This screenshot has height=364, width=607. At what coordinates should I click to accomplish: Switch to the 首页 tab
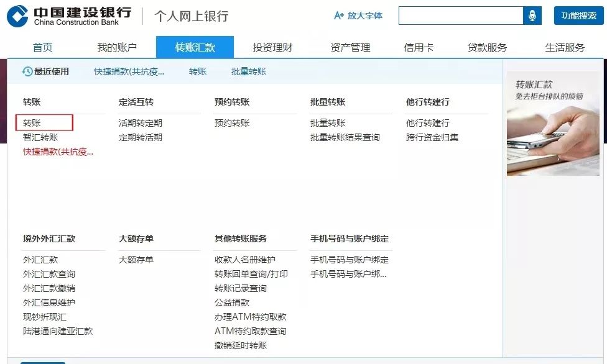point(44,47)
